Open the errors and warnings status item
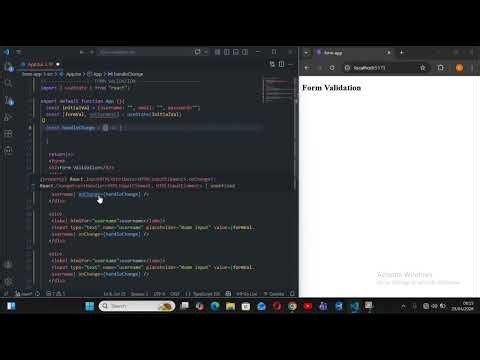This screenshot has width=480, height=360. (x=56, y=294)
